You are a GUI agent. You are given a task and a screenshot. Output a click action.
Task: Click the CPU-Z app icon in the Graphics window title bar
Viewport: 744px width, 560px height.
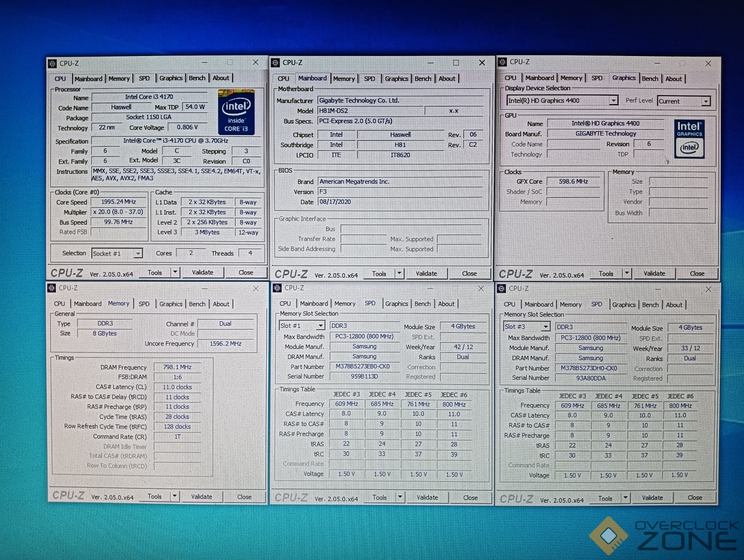click(502, 62)
